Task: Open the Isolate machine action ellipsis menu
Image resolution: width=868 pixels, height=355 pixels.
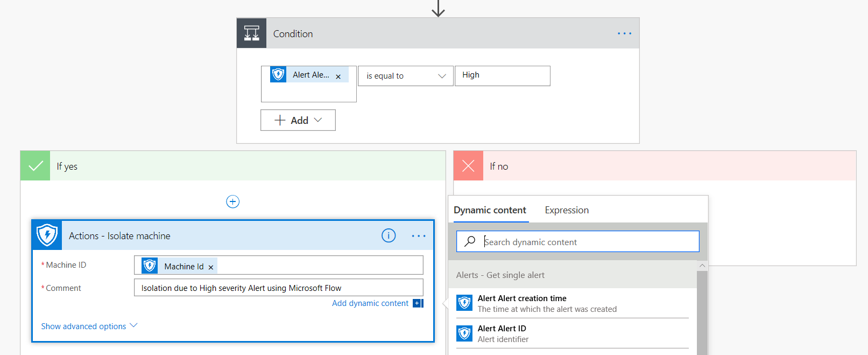Action: tap(418, 236)
